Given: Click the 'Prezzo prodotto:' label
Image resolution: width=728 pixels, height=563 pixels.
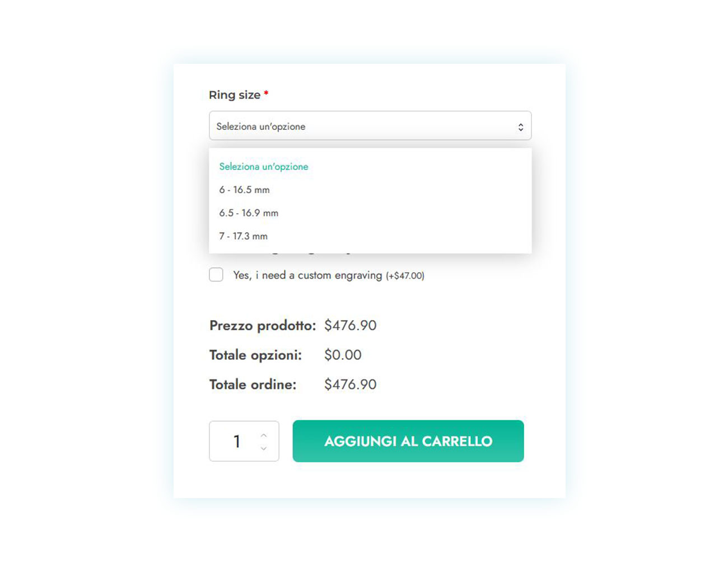Looking at the screenshot, I should (263, 326).
